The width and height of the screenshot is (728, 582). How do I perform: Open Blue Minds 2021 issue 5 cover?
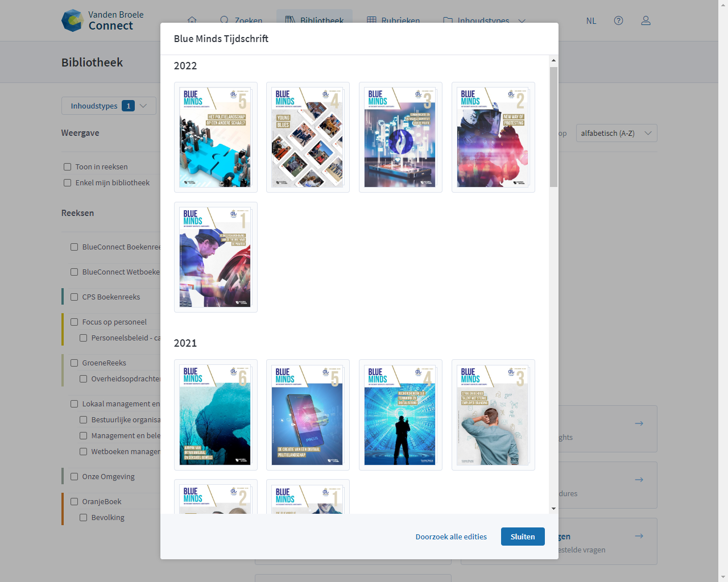[x=308, y=415]
